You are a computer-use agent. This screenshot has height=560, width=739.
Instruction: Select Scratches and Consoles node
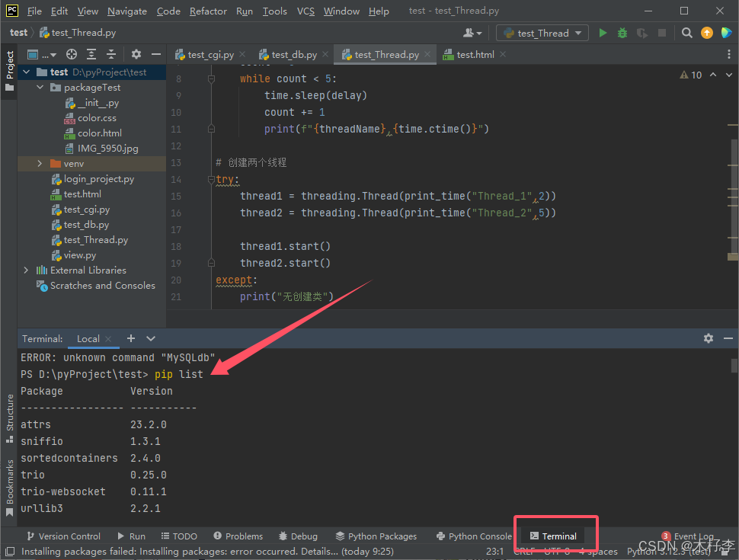tap(96, 286)
